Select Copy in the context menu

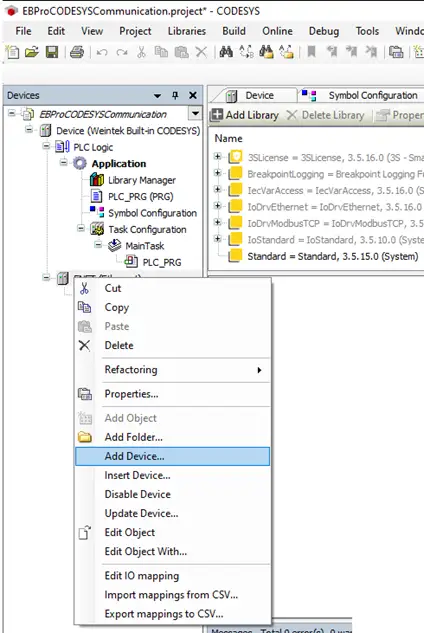[172, 307]
